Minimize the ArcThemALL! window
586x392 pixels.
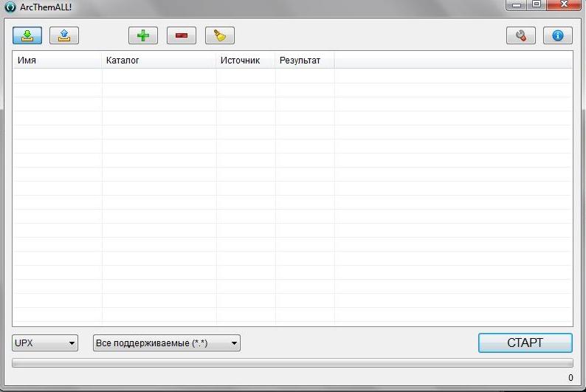click(517, 5)
